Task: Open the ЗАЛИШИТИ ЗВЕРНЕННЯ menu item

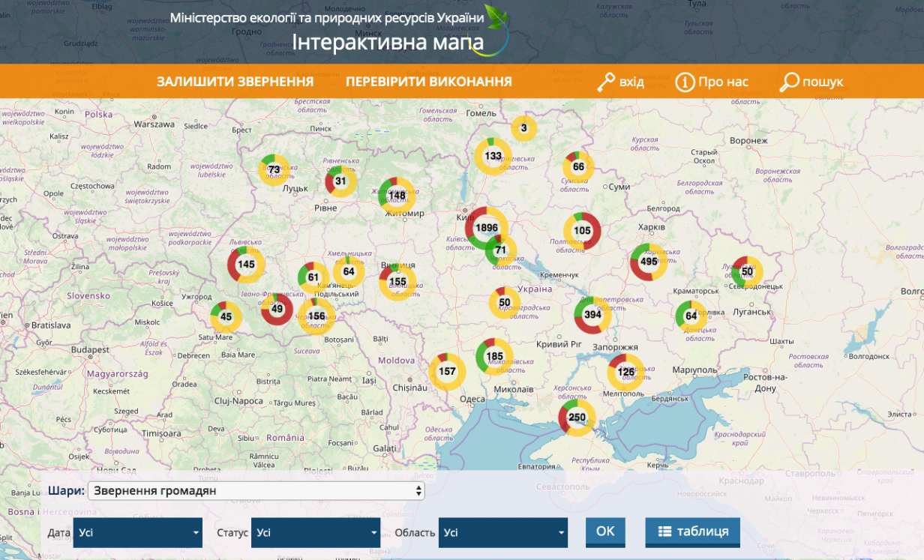Action: [x=235, y=82]
